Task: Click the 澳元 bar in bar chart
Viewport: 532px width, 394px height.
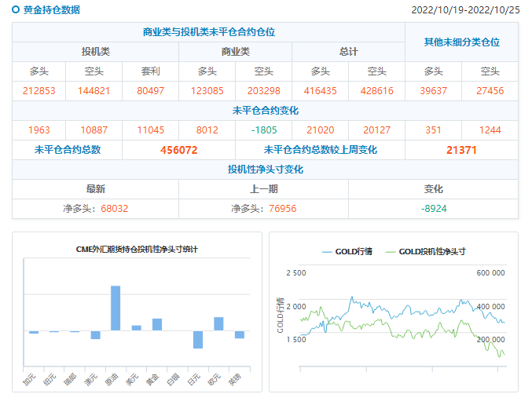Action: [95, 335]
